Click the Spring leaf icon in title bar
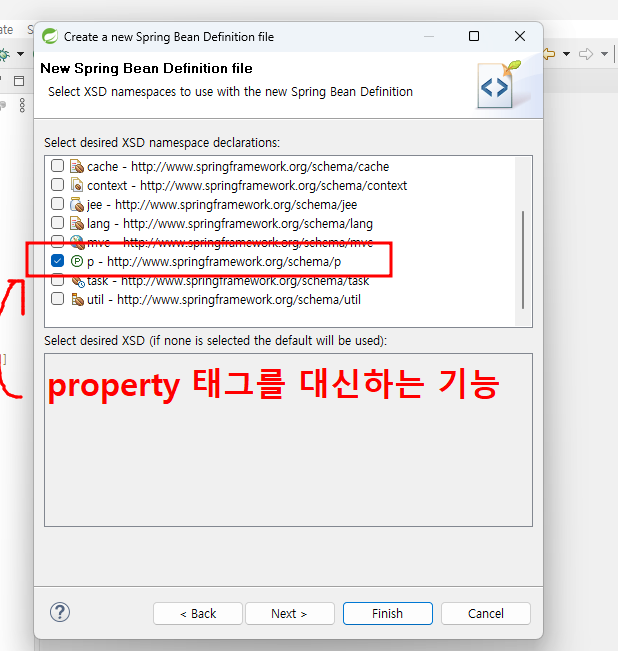 50,37
